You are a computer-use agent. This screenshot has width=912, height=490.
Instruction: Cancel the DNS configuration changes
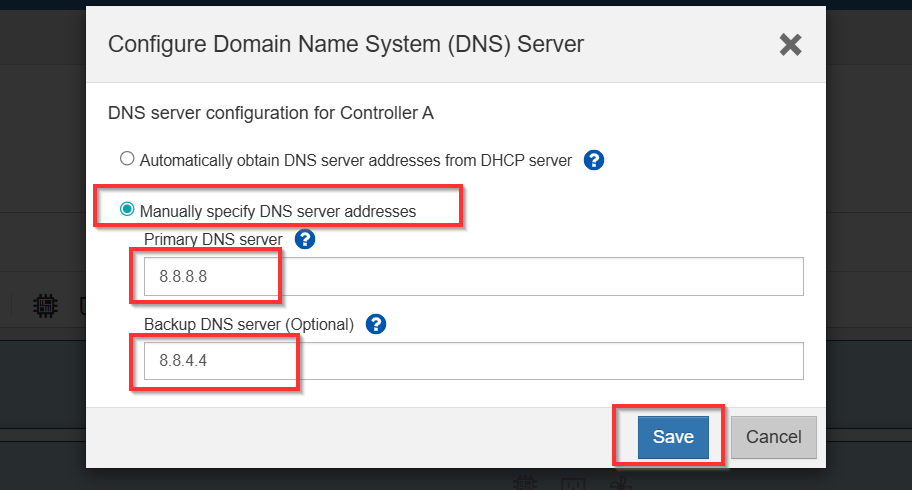click(x=773, y=437)
